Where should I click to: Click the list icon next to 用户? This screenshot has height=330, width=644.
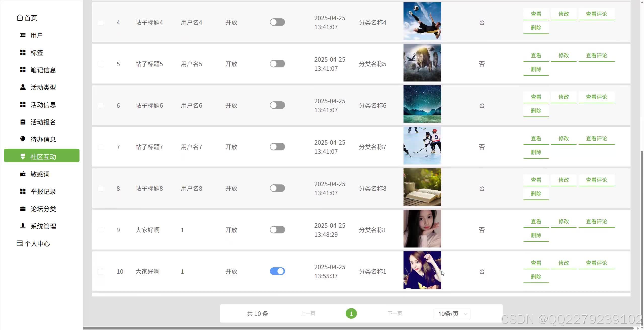click(x=23, y=35)
